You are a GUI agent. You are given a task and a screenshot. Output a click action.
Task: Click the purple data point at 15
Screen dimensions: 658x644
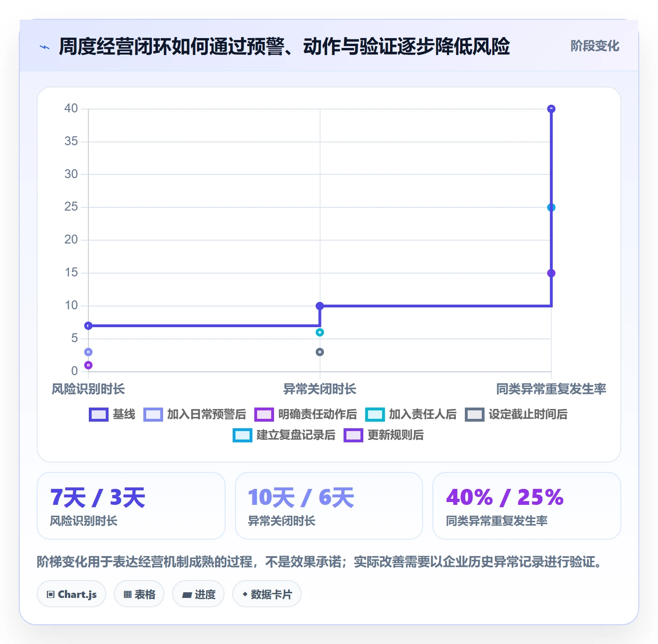tap(551, 273)
